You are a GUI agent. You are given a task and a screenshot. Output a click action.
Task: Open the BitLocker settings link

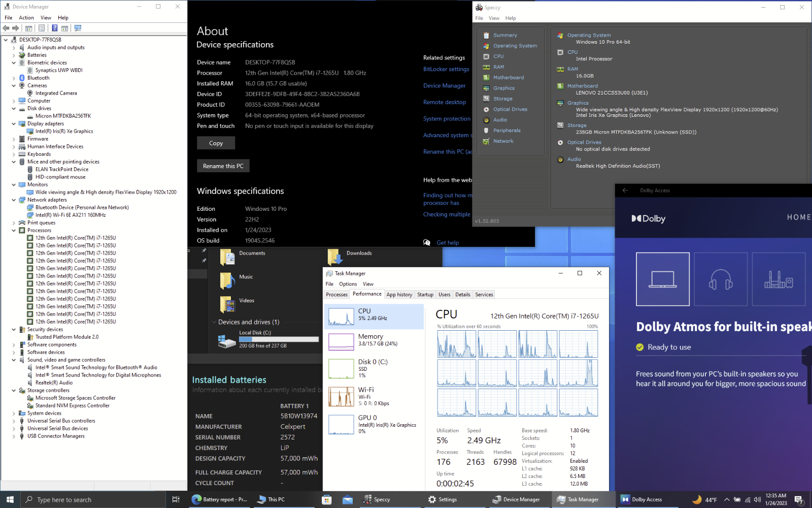[x=446, y=69]
